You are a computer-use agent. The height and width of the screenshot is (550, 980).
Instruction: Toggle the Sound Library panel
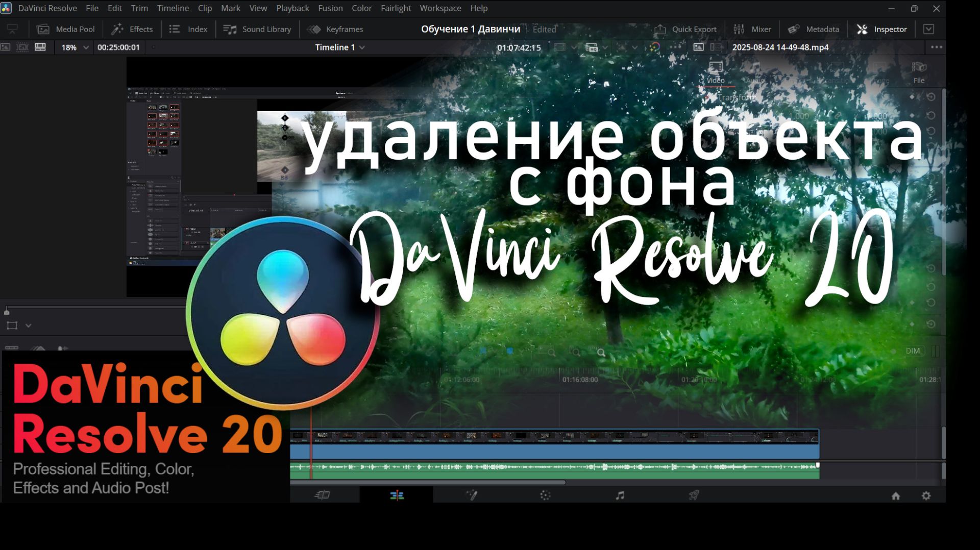(x=258, y=29)
